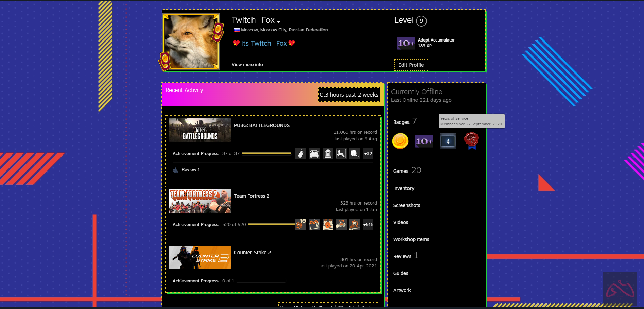This screenshot has height=309, width=644.
Task: Click the Edit Profile button
Action: click(x=411, y=65)
